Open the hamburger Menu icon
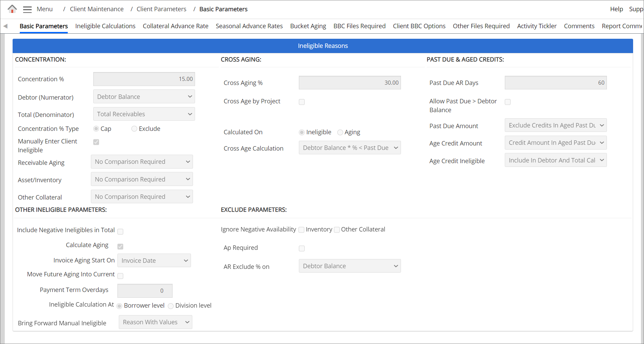Viewport: 644px width, 344px height. (27, 9)
